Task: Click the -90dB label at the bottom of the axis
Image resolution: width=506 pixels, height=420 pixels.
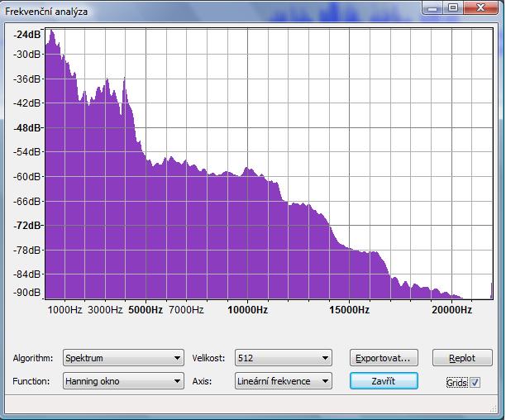Action: (28, 293)
